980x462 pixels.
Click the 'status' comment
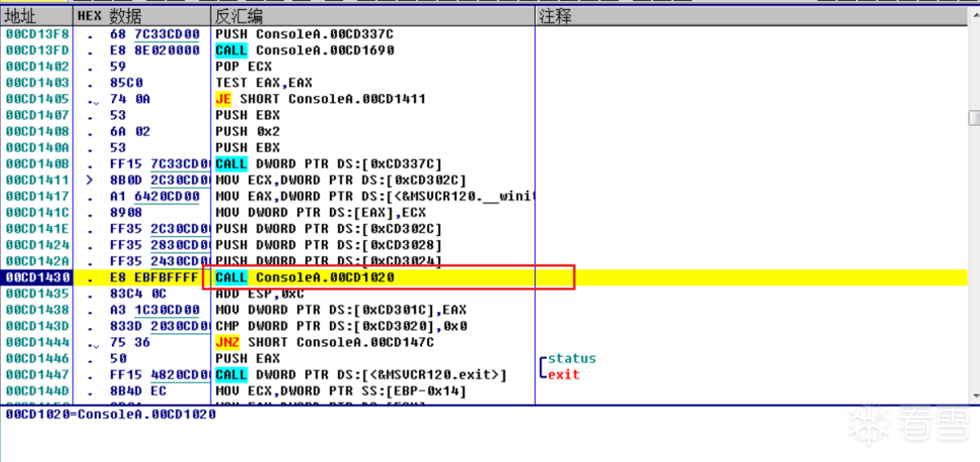[x=572, y=358]
